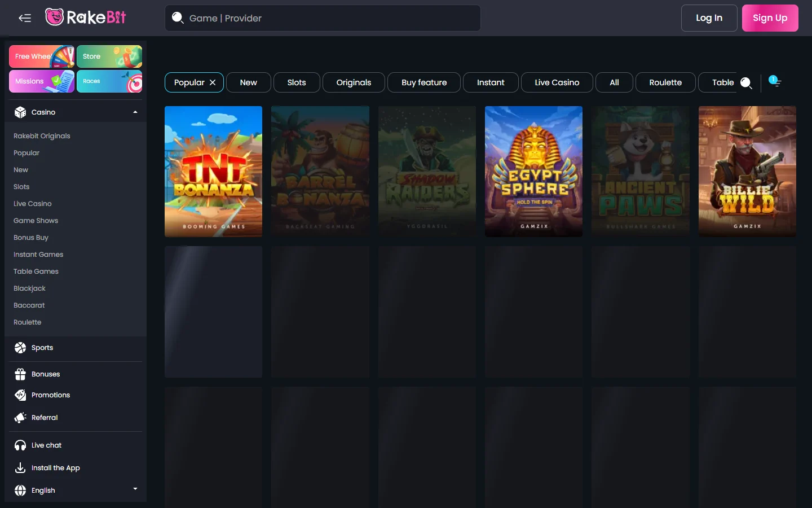This screenshot has height=508, width=812.
Task: Switch to the Originals category tab
Action: click(354, 82)
